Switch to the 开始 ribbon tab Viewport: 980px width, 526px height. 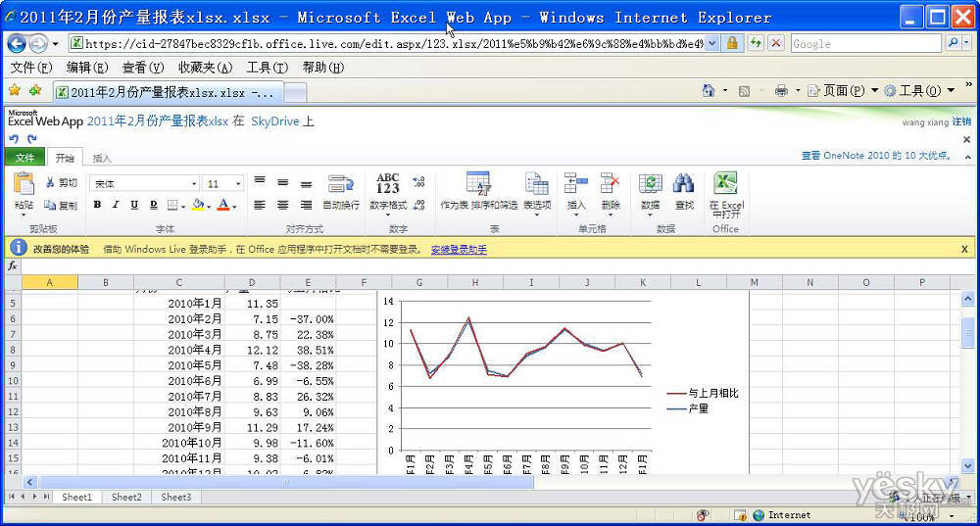tap(65, 158)
